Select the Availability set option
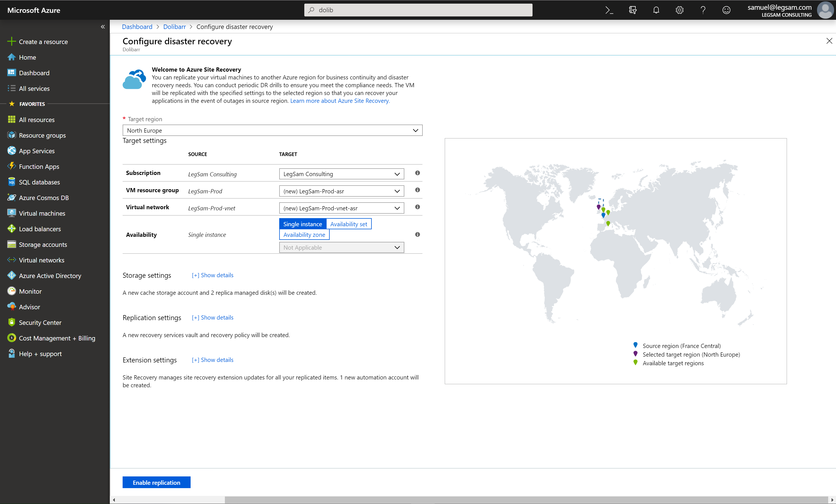This screenshot has height=504, width=836. point(349,224)
